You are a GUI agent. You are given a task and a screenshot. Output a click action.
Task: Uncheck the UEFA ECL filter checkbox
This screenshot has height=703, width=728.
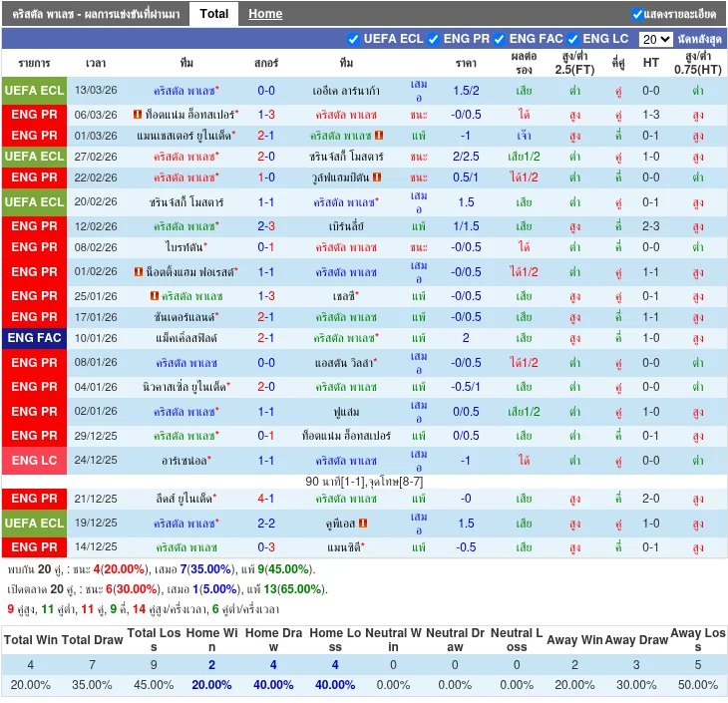(353, 40)
